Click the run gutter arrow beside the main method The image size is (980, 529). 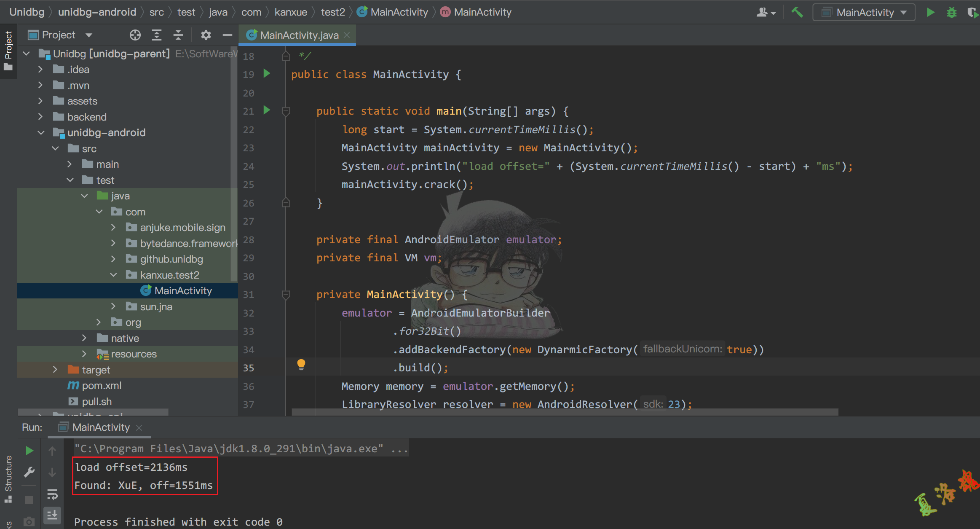[267, 110]
